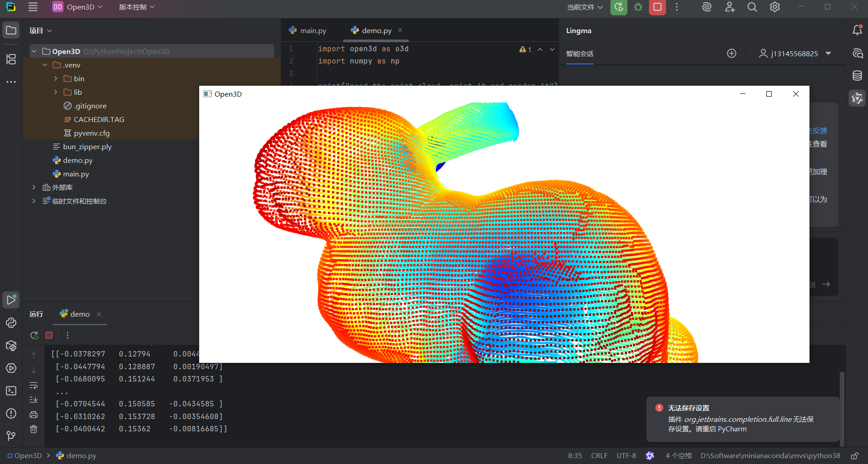Viewport: 868px width, 464px height.
Task: Click the Python interpreter path in status bar
Action: 770,455
